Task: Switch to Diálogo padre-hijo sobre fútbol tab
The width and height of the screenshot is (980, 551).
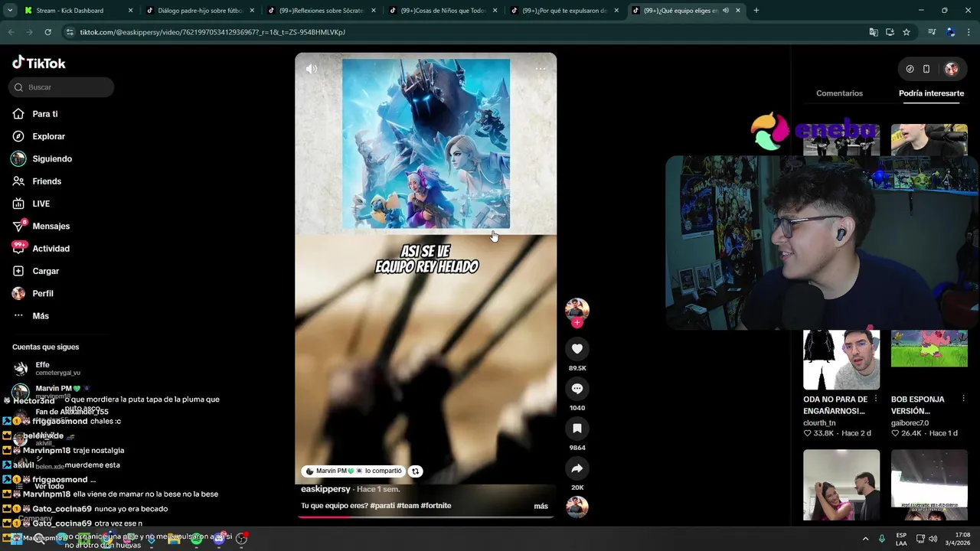Action: (x=199, y=11)
